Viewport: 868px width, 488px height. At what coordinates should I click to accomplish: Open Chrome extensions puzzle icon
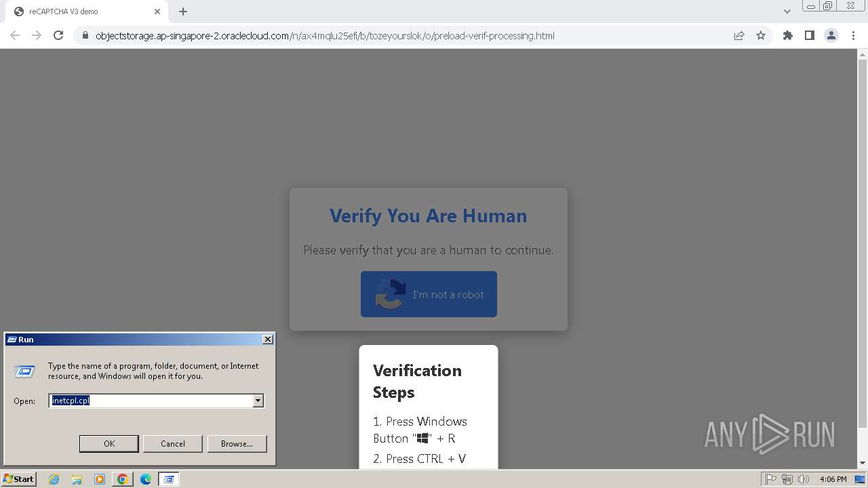788,35
